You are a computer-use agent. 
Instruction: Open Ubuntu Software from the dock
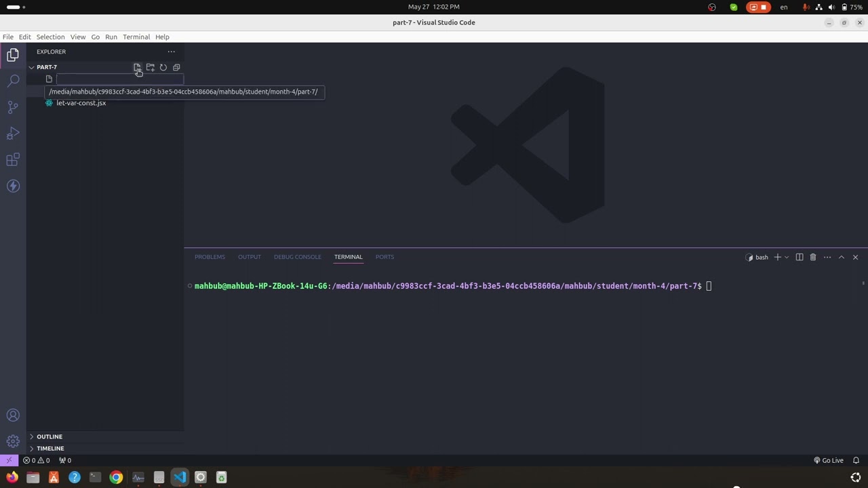[x=54, y=478]
